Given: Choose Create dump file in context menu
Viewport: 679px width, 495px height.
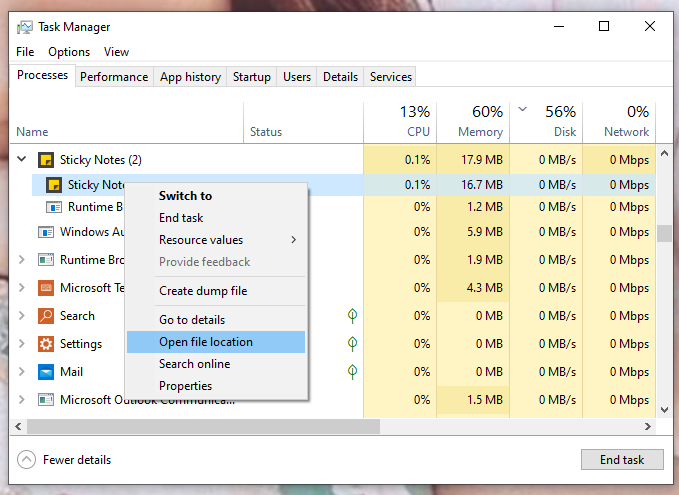Looking at the screenshot, I should (x=216, y=291).
